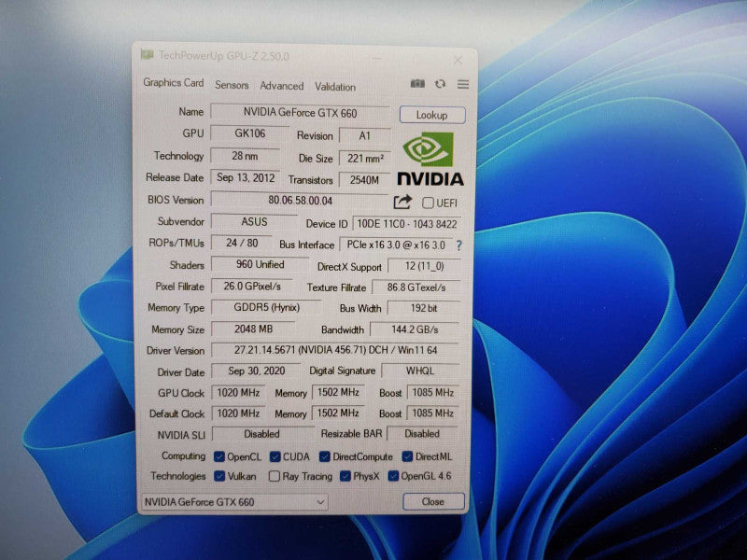The image size is (747, 560).
Task: Click the Shaders value 960 Unified
Action: click(x=261, y=265)
